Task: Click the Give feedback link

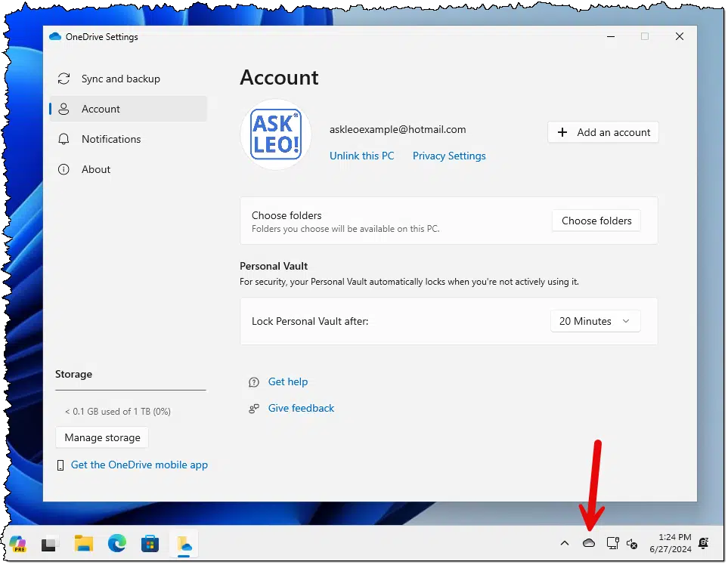Action: 302,408
